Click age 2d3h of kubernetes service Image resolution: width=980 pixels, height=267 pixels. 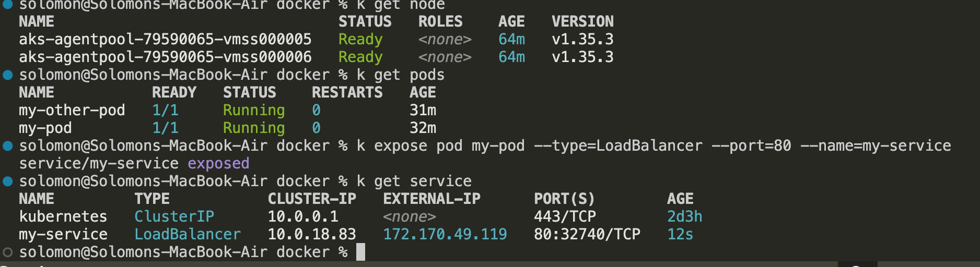(x=685, y=216)
